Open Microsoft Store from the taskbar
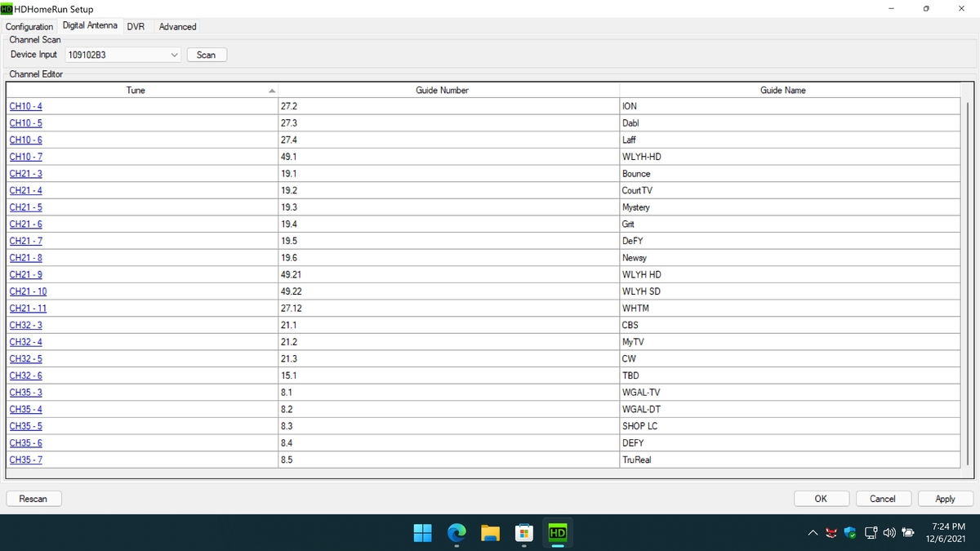Viewport: 980px width, 551px height. click(524, 533)
